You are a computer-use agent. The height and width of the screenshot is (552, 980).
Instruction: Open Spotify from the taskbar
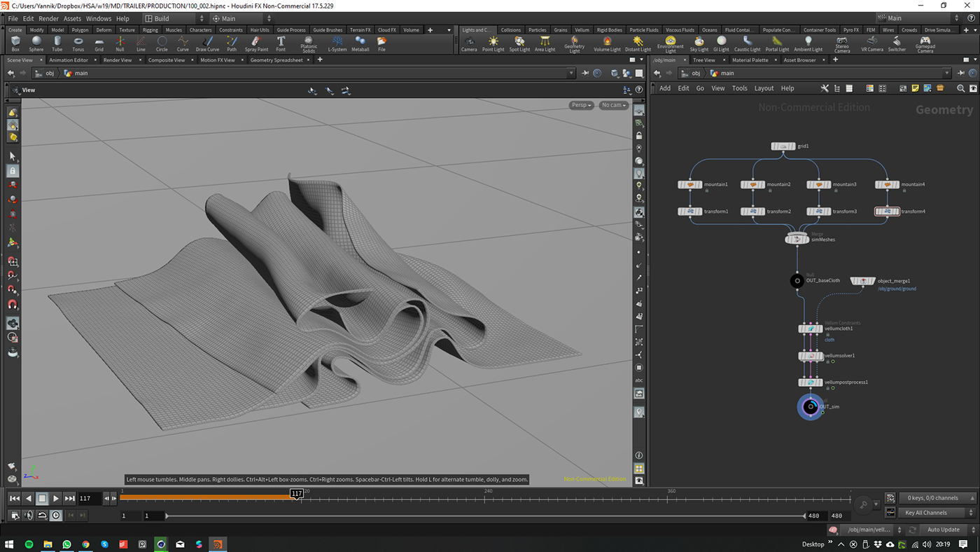pyautogui.click(x=29, y=544)
